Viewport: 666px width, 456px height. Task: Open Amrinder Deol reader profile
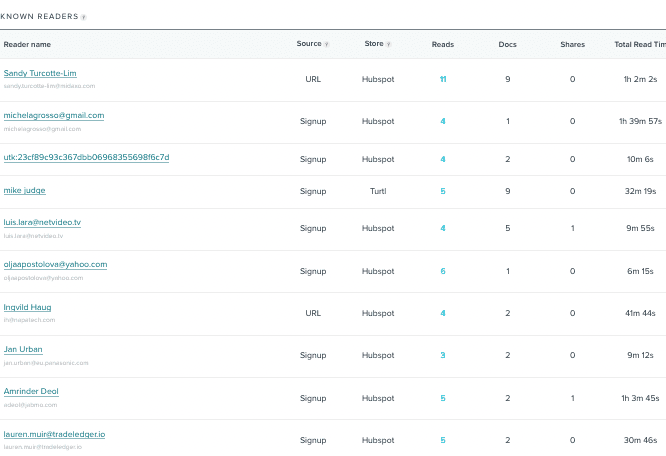point(31,391)
